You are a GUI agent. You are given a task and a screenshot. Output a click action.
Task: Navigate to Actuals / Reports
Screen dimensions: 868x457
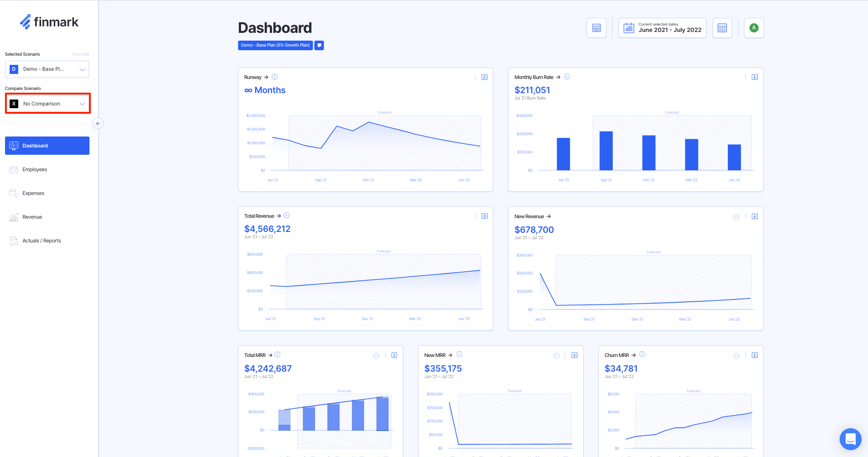click(x=42, y=241)
